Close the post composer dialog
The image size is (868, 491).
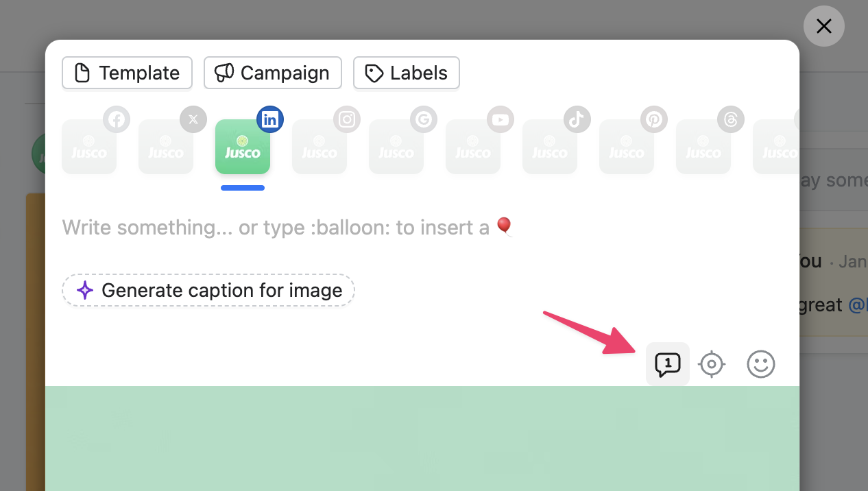point(823,26)
